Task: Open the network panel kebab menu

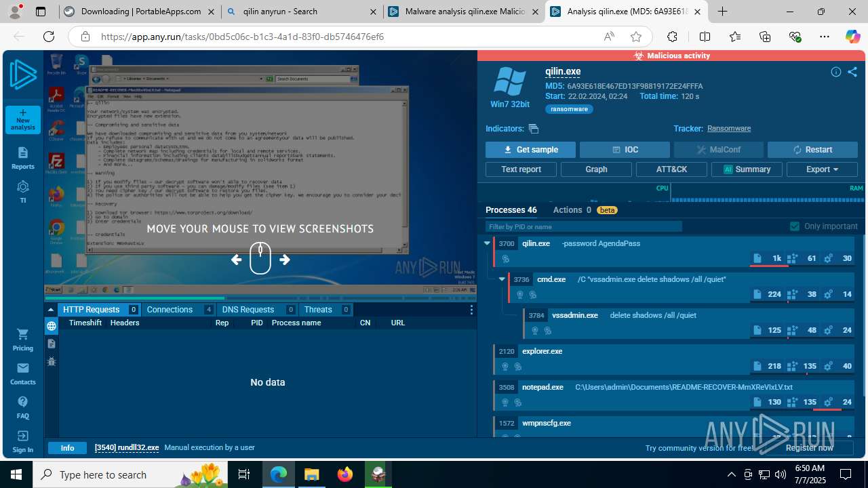Action: (471, 310)
